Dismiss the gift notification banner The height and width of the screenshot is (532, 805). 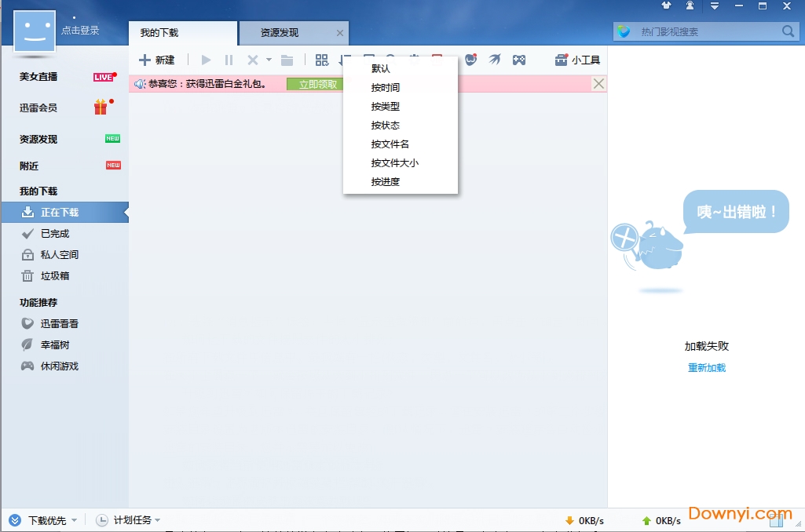click(598, 84)
